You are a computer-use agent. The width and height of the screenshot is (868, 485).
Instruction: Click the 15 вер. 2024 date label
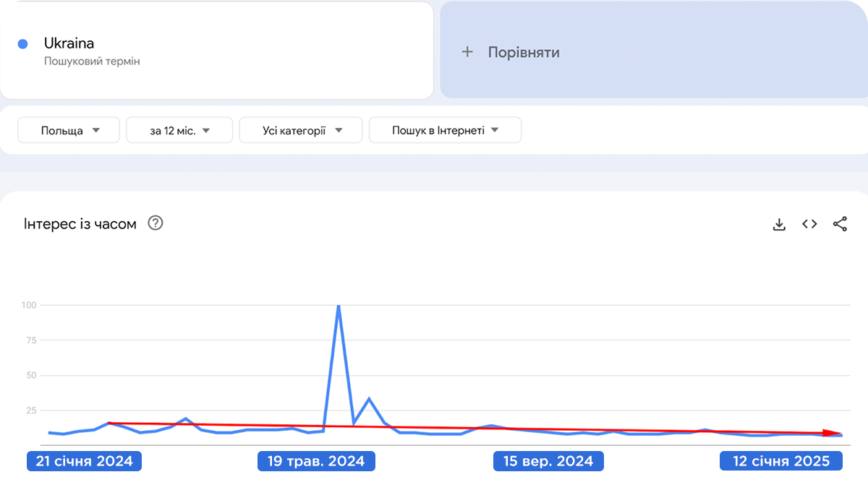coord(548,461)
